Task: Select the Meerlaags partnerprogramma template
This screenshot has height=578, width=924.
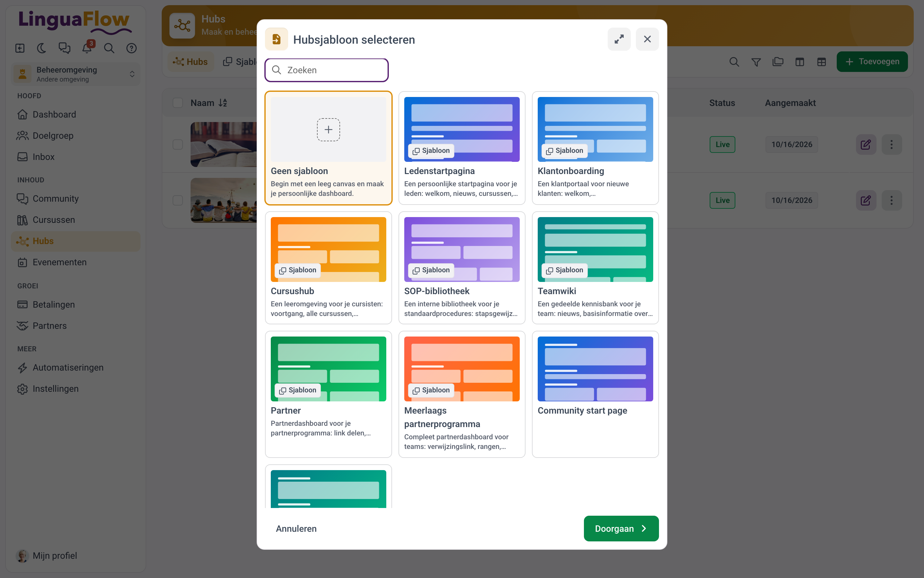Action: click(x=462, y=394)
